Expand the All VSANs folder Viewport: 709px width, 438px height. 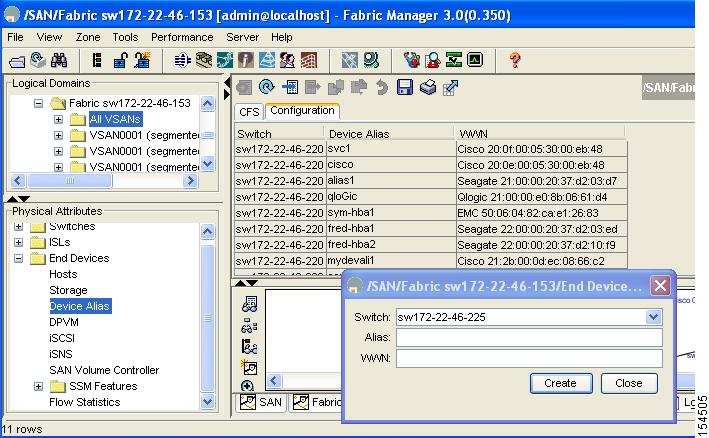click(58, 119)
